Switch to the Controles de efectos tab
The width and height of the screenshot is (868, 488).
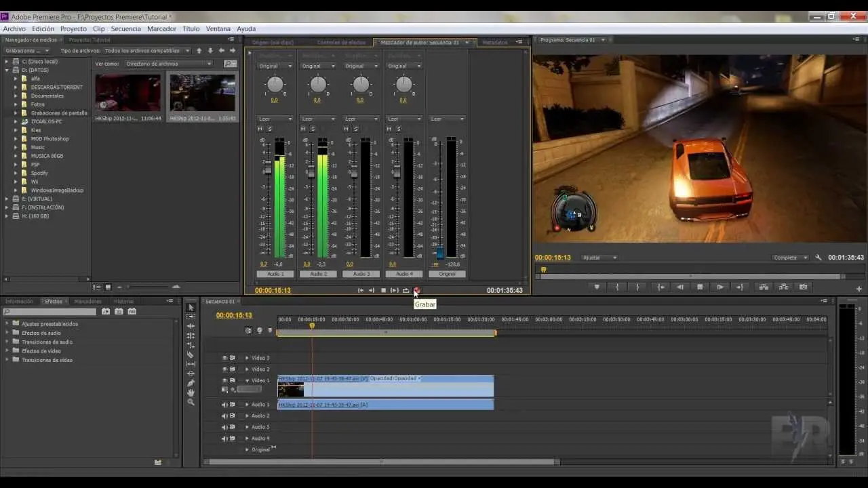pyautogui.click(x=341, y=42)
